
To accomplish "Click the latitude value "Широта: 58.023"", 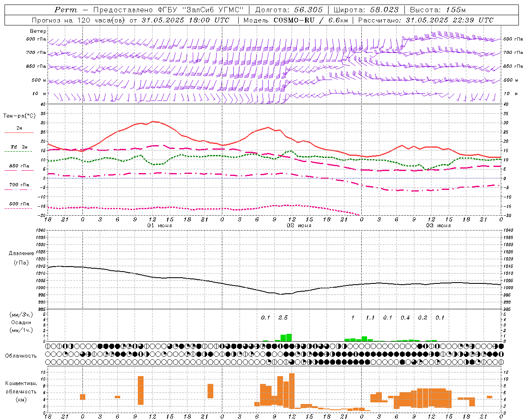I will pos(366,10).
